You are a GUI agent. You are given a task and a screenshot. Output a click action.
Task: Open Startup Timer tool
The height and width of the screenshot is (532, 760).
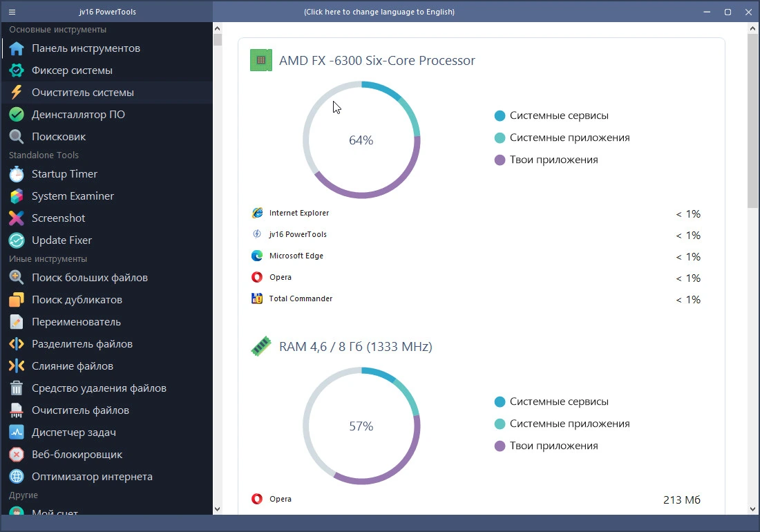[x=106, y=174]
